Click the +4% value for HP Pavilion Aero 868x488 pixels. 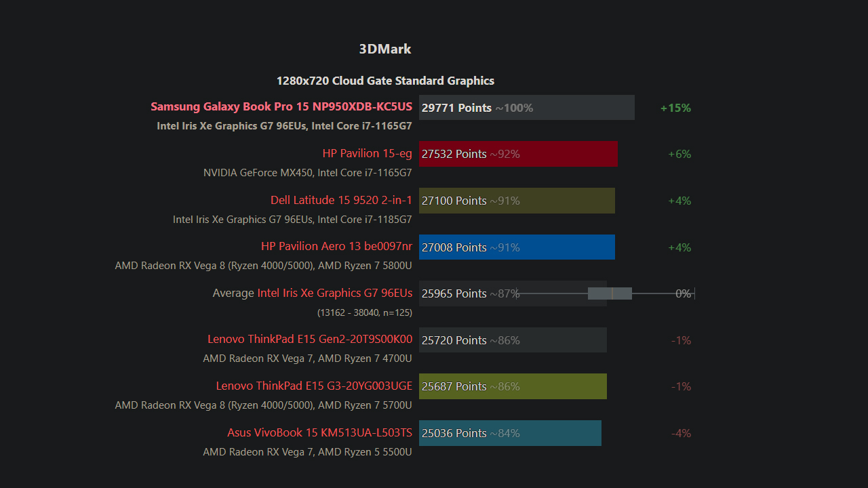(679, 247)
